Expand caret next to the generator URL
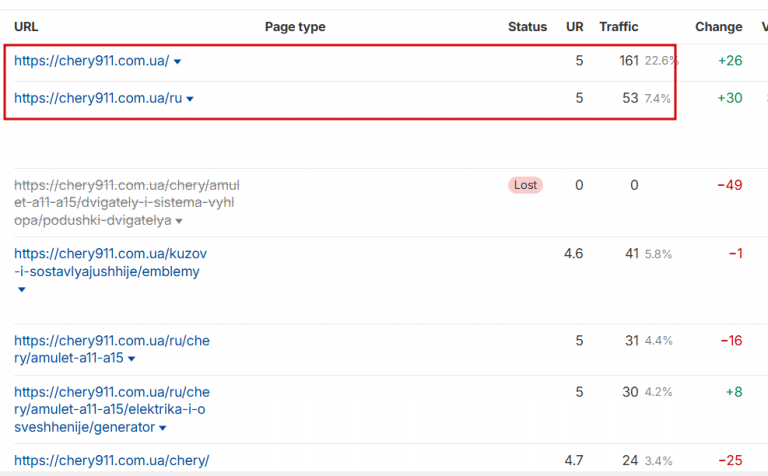The height and width of the screenshot is (476, 768). (x=163, y=428)
